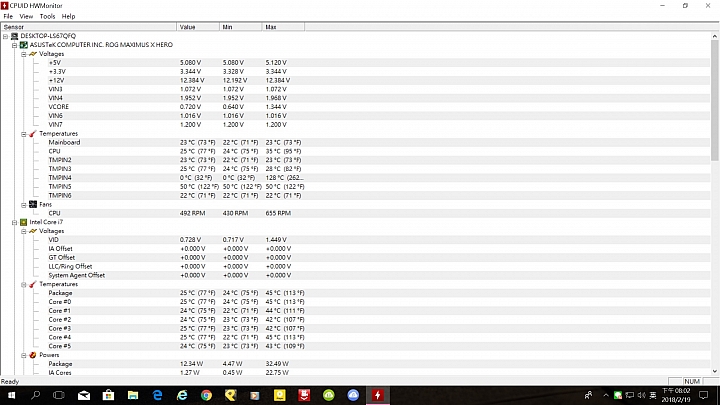
Task: Click the Min column header
Action: (x=241, y=27)
